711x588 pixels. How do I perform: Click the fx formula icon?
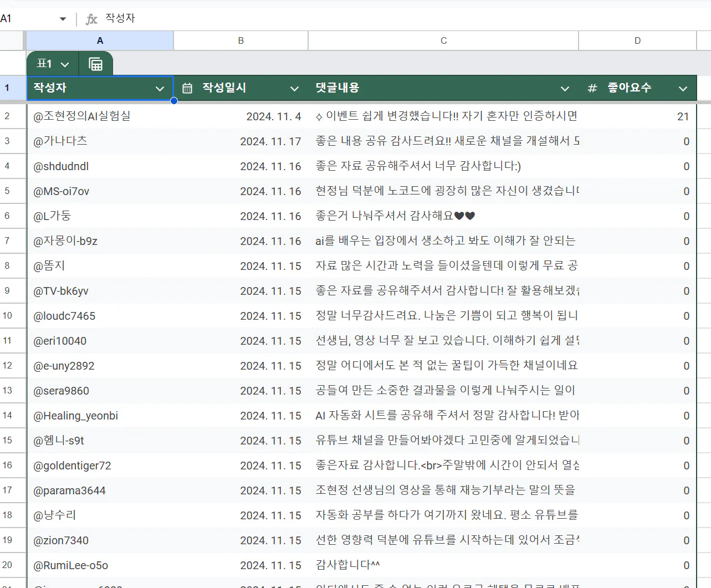coord(90,18)
